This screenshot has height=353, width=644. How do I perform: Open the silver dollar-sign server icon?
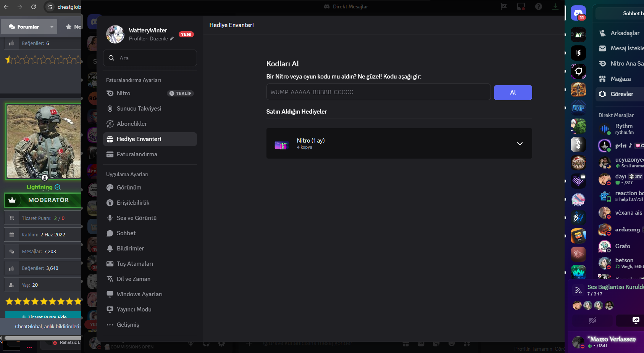point(578,144)
